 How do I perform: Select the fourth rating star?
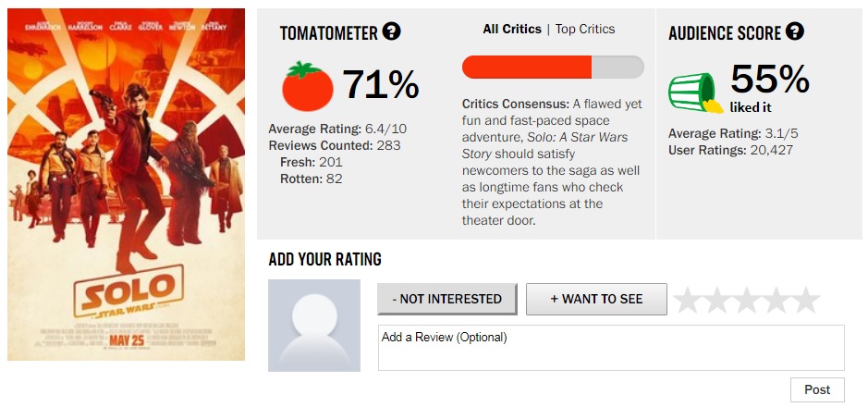tap(776, 300)
